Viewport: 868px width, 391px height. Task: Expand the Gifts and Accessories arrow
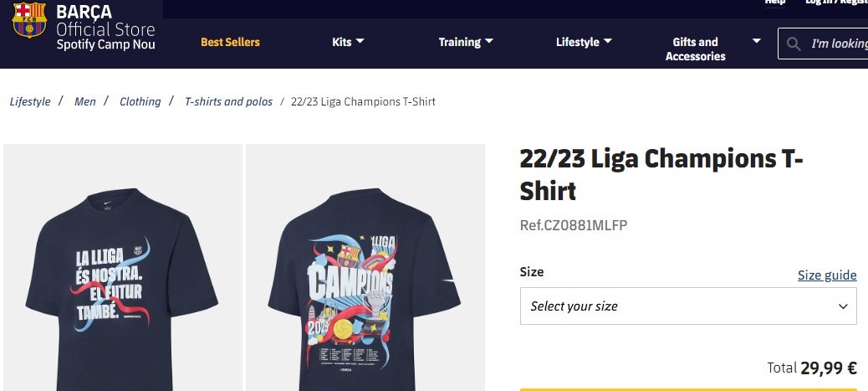point(757,41)
